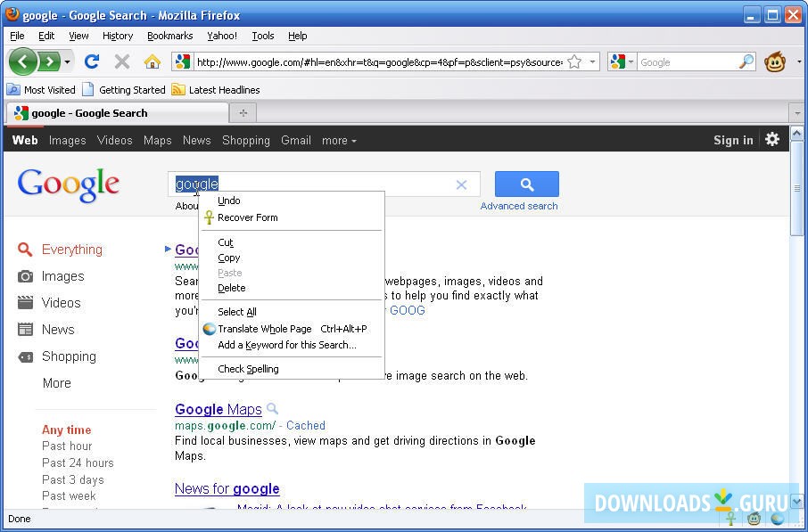Click in the URL address field
This screenshot has width=808, height=532.
click(x=379, y=62)
